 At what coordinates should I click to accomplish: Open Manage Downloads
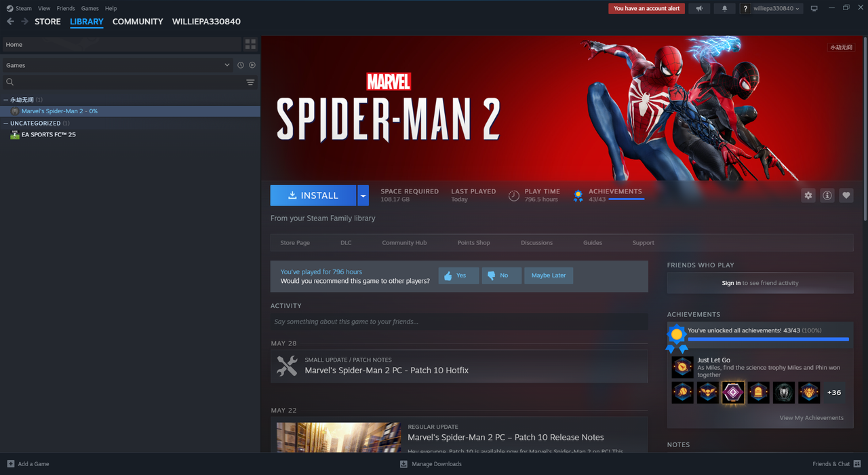(x=431, y=464)
